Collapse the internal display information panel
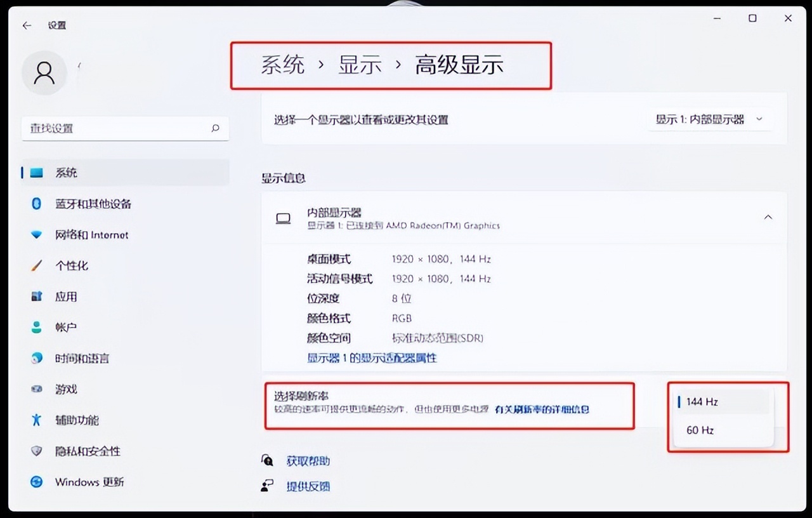812x518 pixels. point(768,216)
